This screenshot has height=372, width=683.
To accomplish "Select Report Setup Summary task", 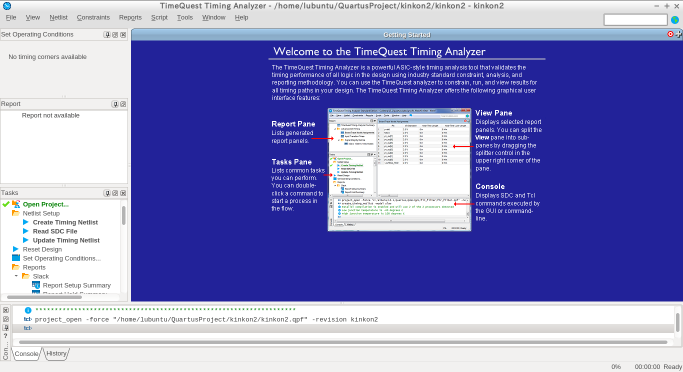I will (77, 285).
